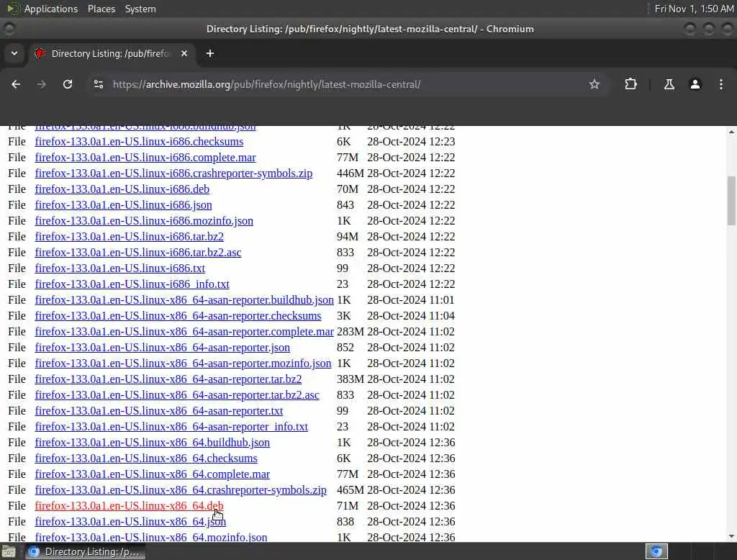
Task: Open the System menu
Action: 140,9
